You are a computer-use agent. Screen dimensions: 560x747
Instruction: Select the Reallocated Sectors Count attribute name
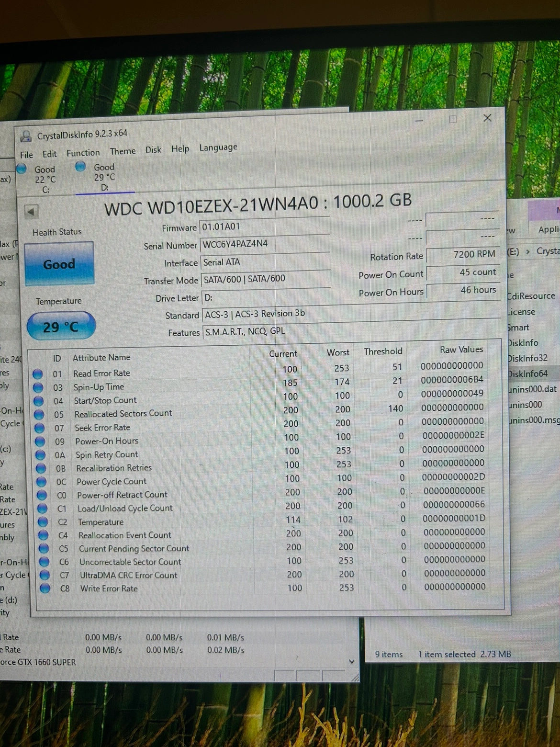[123, 413]
